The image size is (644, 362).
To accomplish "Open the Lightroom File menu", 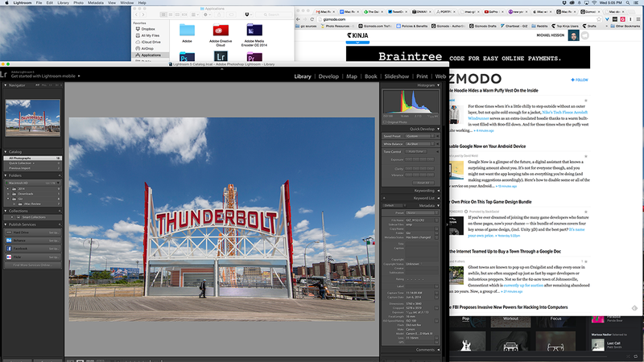I will click(39, 3).
